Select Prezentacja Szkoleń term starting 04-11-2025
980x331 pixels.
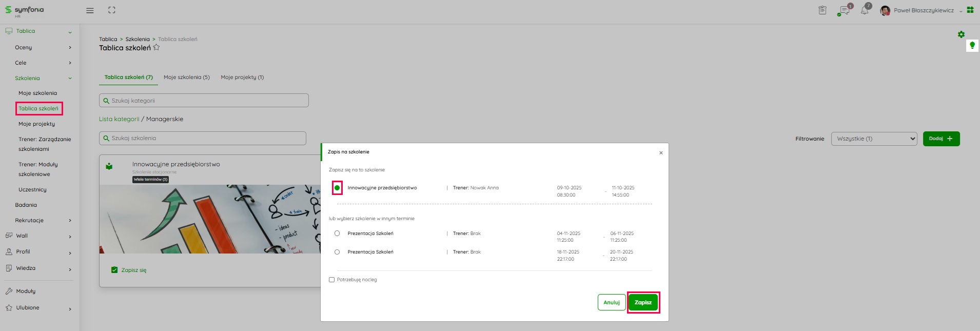[x=337, y=233]
